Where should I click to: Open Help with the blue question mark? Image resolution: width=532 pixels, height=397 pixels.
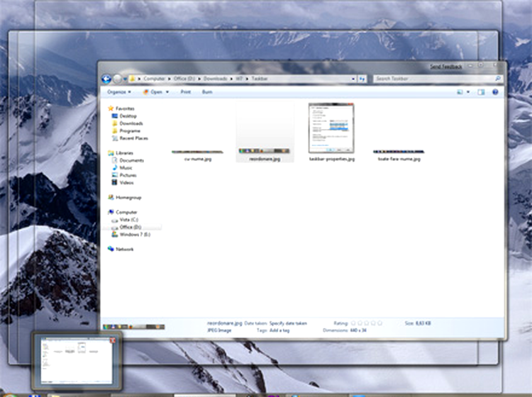(x=495, y=92)
